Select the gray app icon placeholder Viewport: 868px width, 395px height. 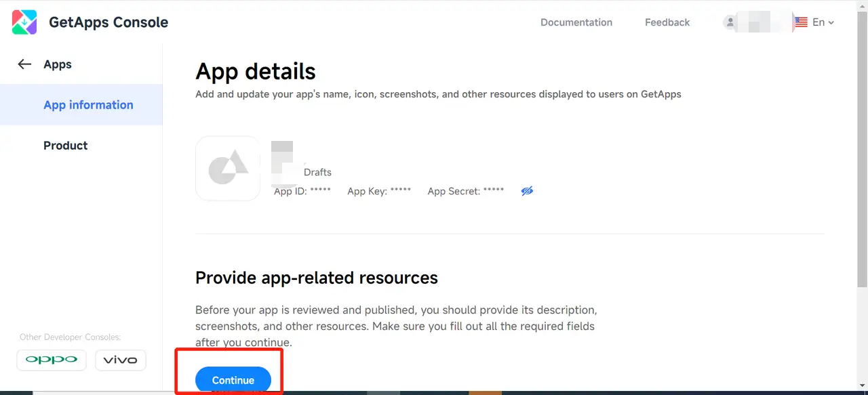(228, 169)
